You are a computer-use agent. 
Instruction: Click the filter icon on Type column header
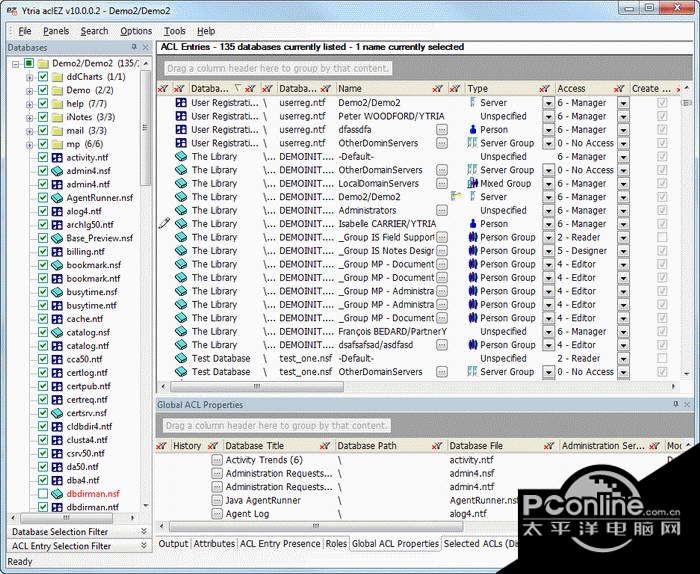pos(544,89)
